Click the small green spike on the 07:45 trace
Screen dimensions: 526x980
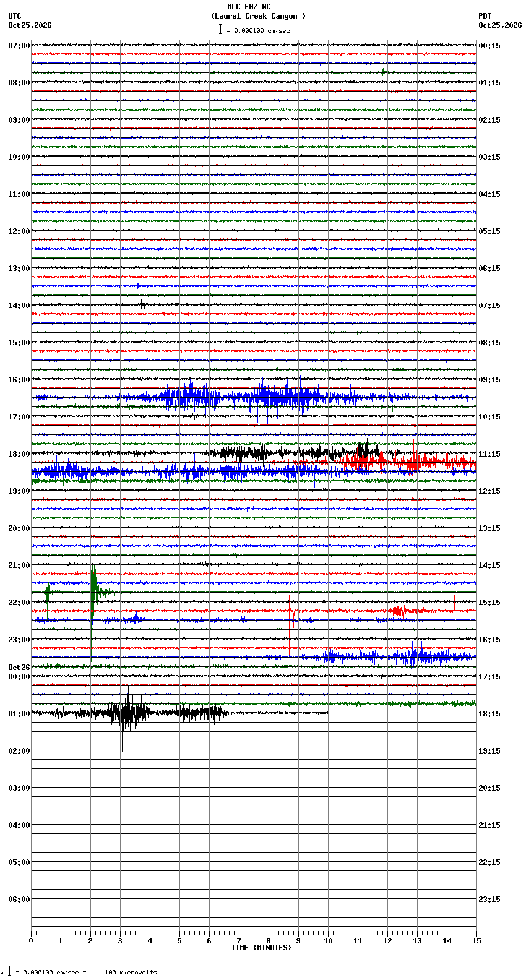(383, 72)
